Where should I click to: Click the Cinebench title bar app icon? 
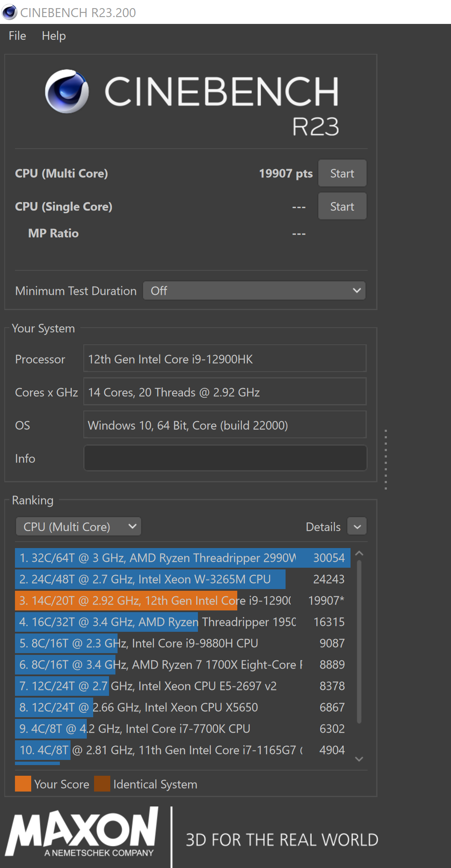click(9, 12)
